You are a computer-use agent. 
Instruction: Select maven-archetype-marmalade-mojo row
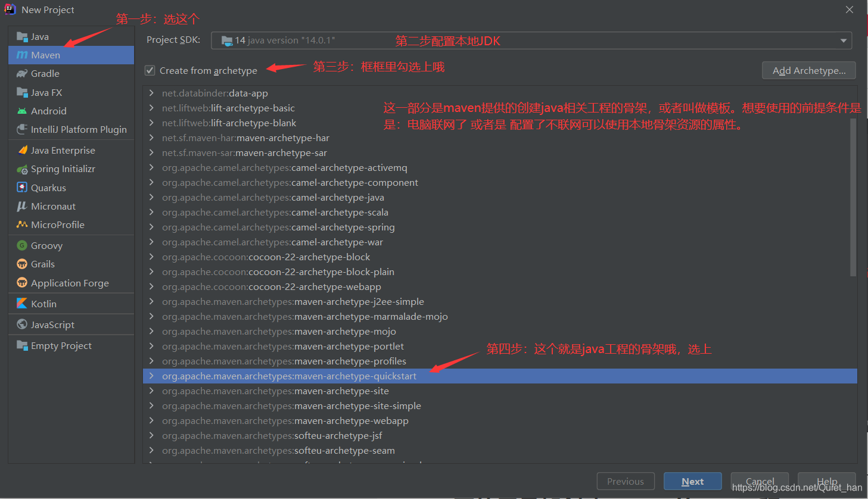click(500, 316)
